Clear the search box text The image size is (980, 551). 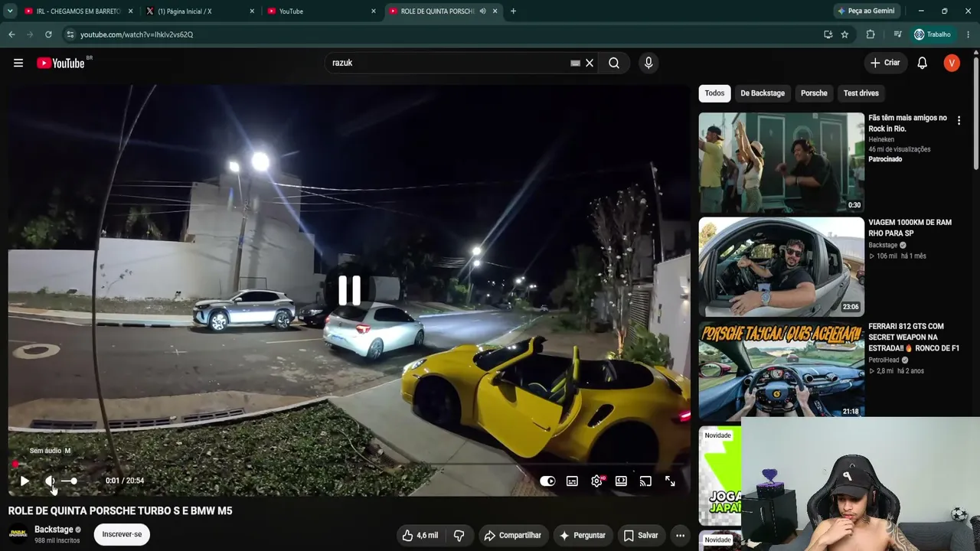coord(590,63)
